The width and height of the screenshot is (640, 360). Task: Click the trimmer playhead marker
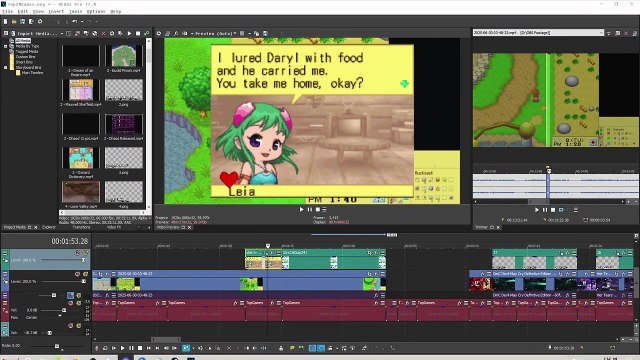[x=549, y=171]
